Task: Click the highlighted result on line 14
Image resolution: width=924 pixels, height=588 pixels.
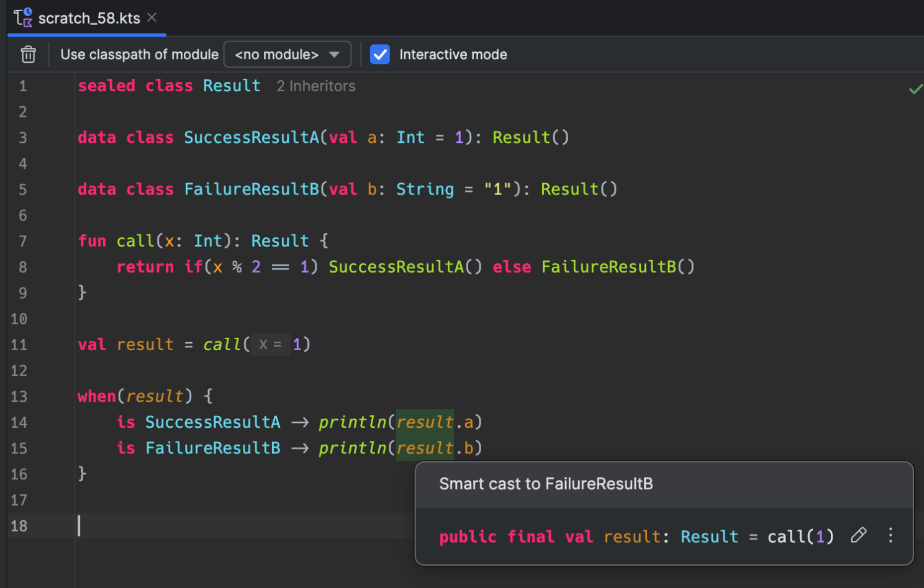Action: pyautogui.click(x=425, y=422)
